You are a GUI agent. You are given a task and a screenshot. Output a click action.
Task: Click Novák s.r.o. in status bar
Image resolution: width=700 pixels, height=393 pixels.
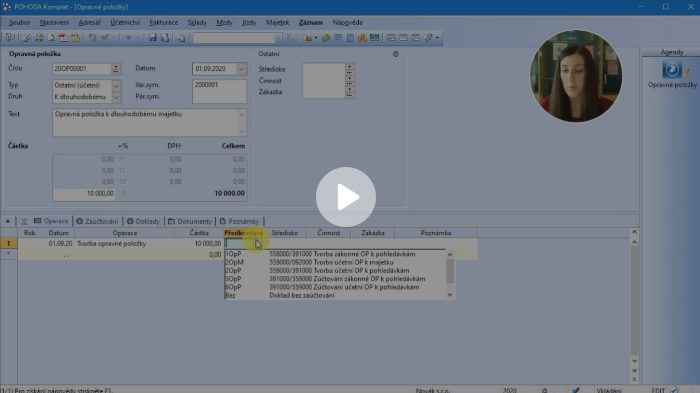point(432,390)
